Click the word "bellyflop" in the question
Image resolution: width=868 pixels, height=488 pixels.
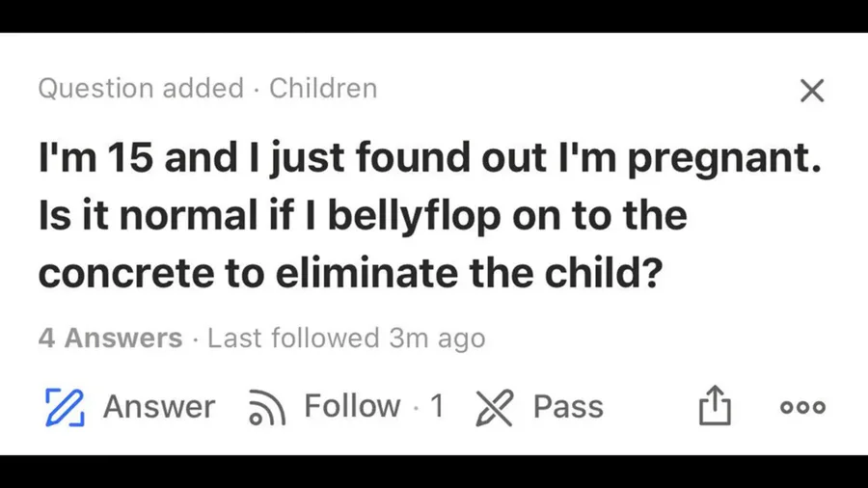[x=412, y=215]
